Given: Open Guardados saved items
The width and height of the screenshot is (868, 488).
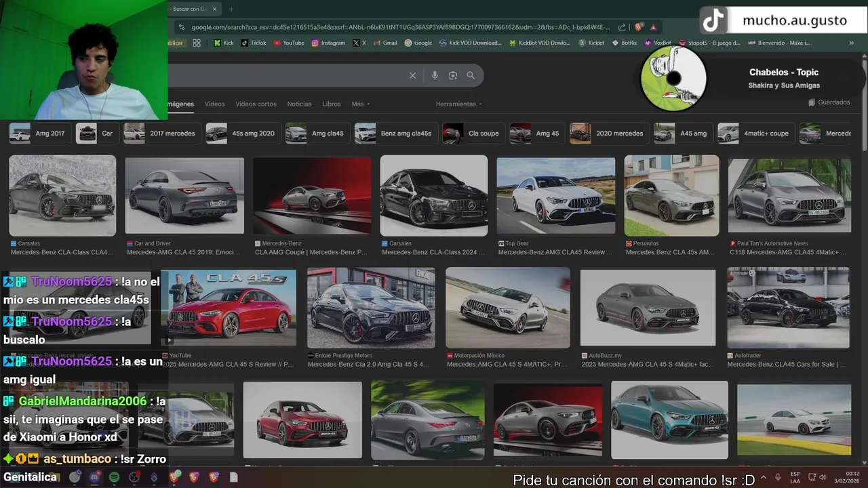Looking at the screenshot, I should tap(829, 102).
